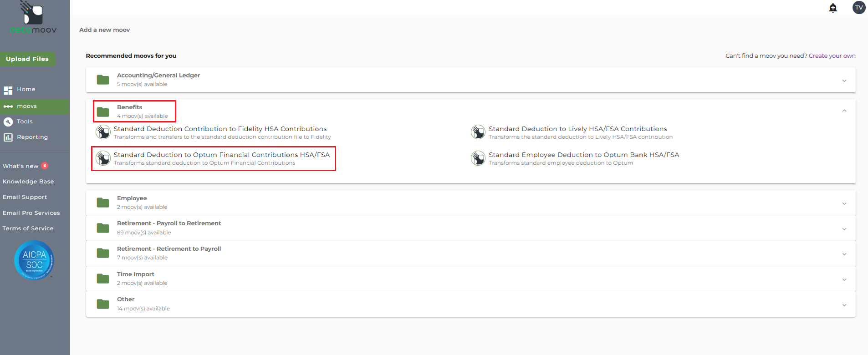Click the Retirement to Payroll folder icon

(103, 253)
